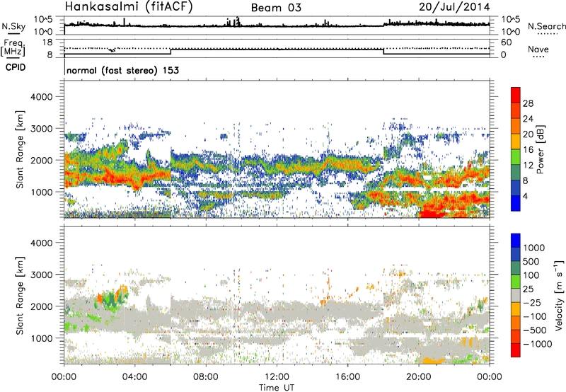Click the '20:00' time axis label
The height and width of the screenshot is (392, 566).
(x=418, y=377)
